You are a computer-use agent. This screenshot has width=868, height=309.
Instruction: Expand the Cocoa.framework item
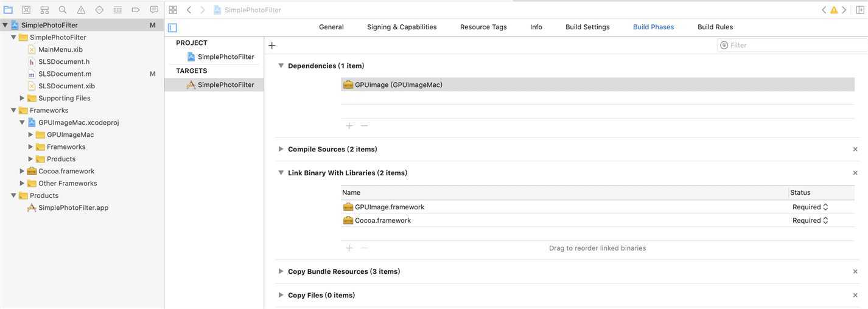click(22, 171)
